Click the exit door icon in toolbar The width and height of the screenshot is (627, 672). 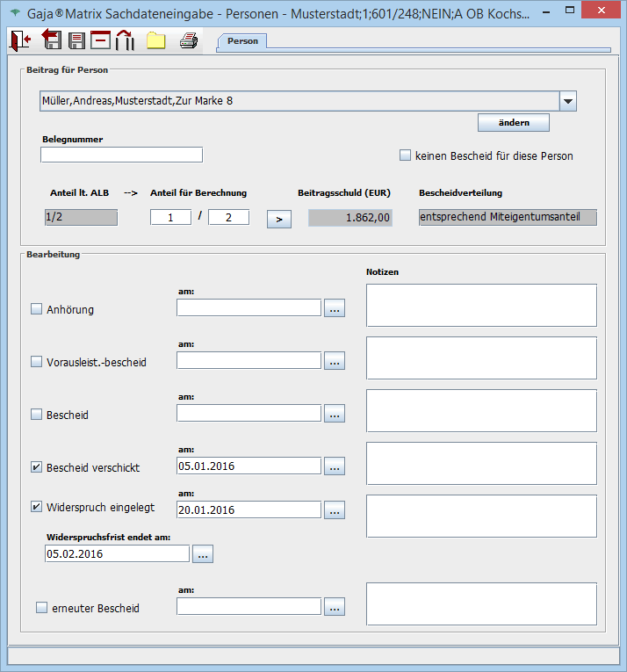click(x=21, y=40)
